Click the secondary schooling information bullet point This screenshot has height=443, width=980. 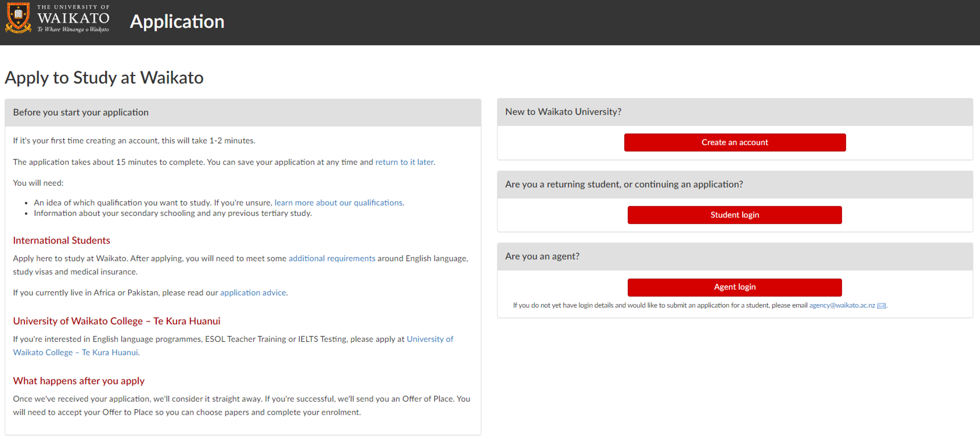point(173,213)
